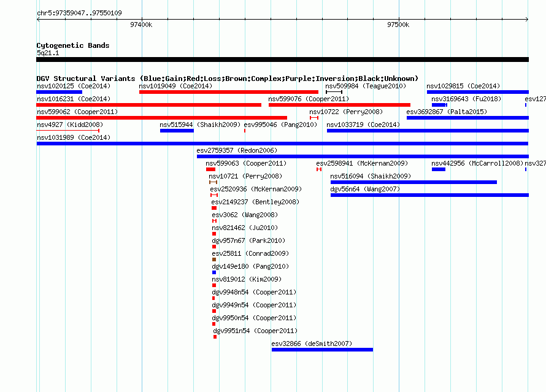The image size is (546, 392).
Task: Click the nsv1020125 (Coe2014) variant label
Action: pos(74,86)
